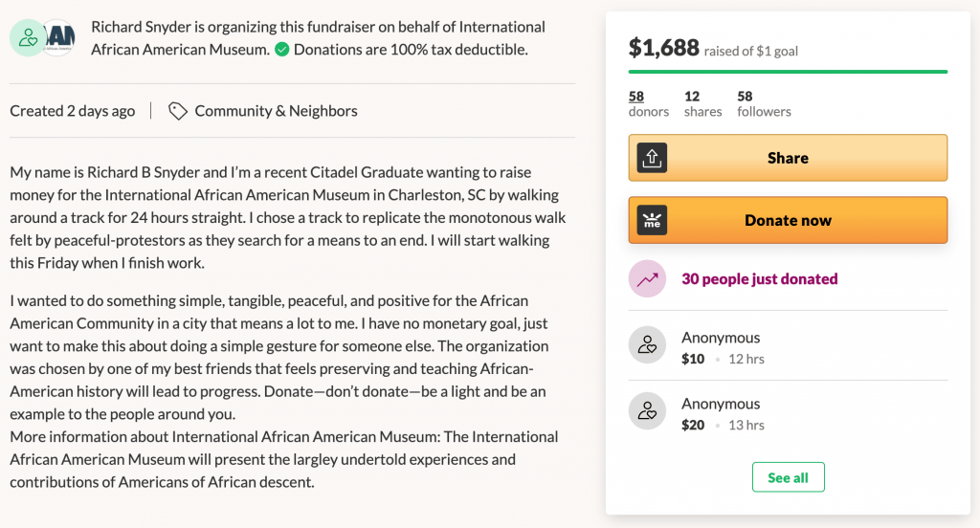
Task: Click the Share button
Action: [x=788, y=158]
